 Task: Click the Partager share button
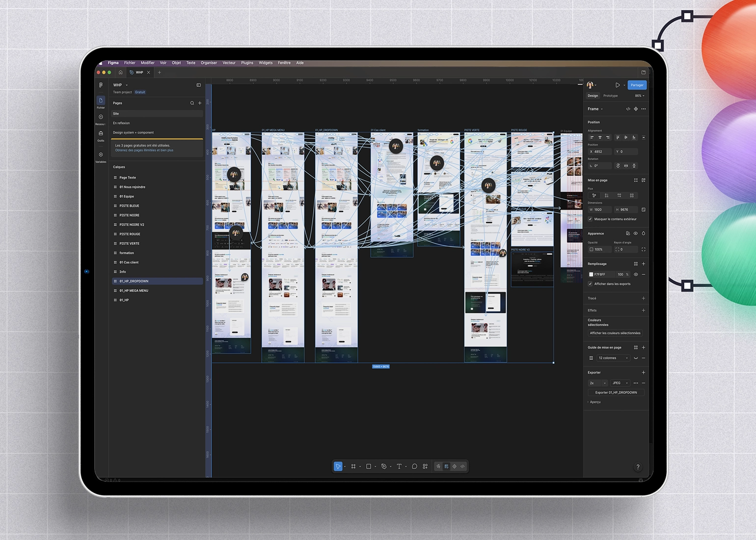(x=637, y=85)
